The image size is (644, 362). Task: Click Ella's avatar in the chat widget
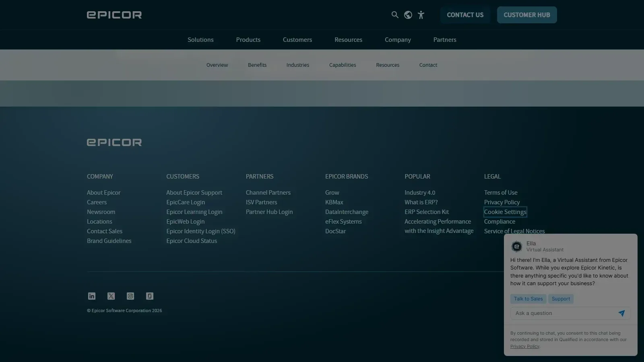516,246
